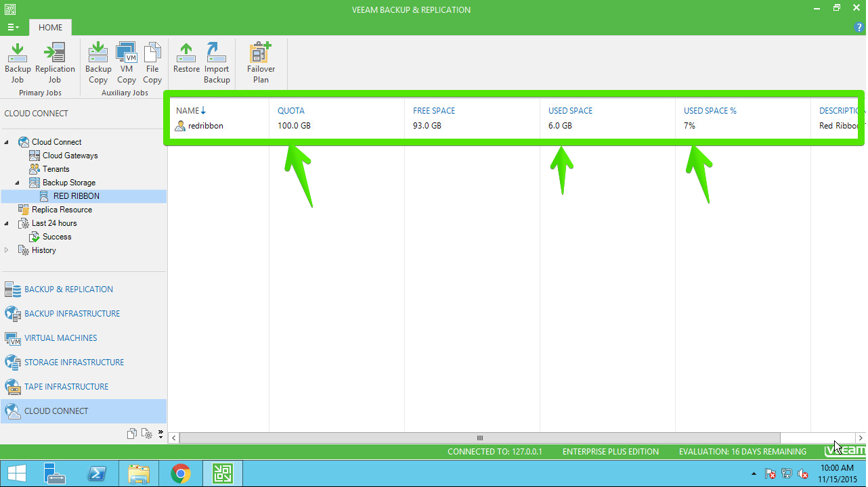Expand the History tree node

click(x=7, y=250)
